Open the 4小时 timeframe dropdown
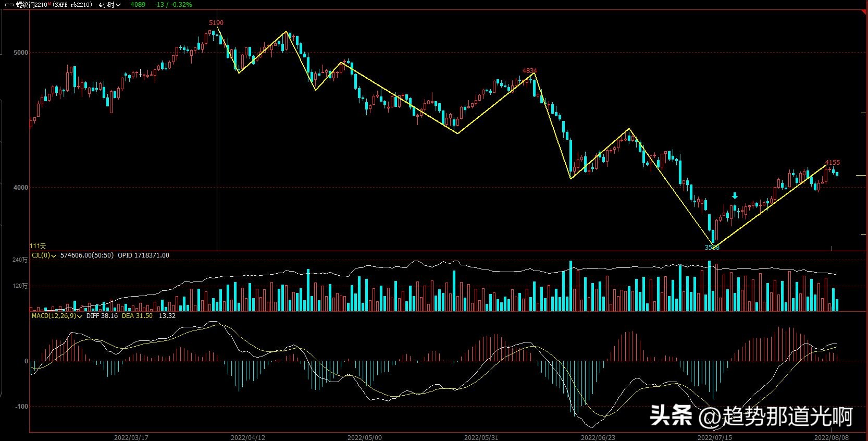The height and width of the screenshot is (441, 868). [110, 5]
